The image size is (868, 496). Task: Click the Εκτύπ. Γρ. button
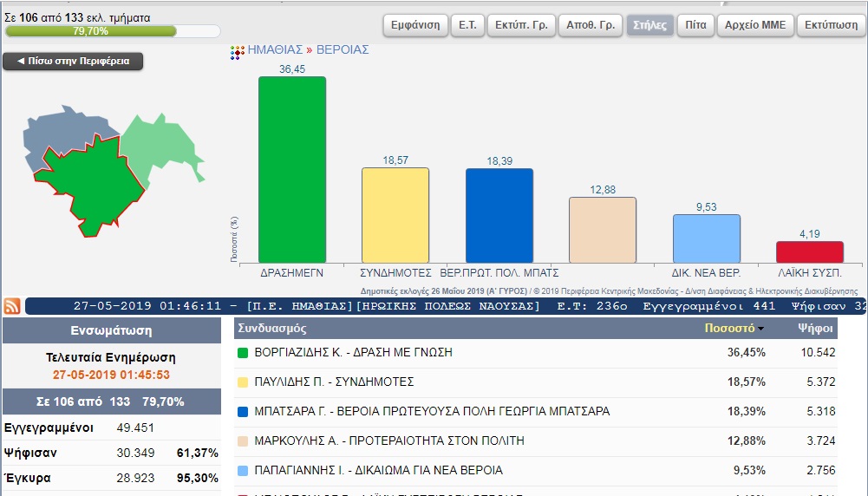519,25
